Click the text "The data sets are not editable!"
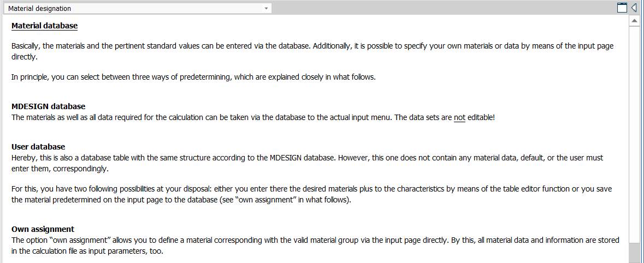The height and width of the screenshot is (263, 644). (x=444, y=117)
